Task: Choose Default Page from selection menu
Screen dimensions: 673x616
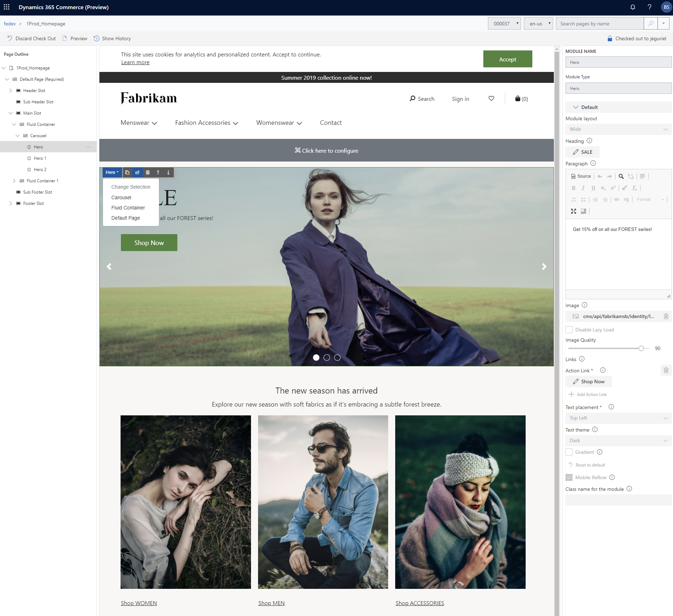Action: click(x=126, y=218)
